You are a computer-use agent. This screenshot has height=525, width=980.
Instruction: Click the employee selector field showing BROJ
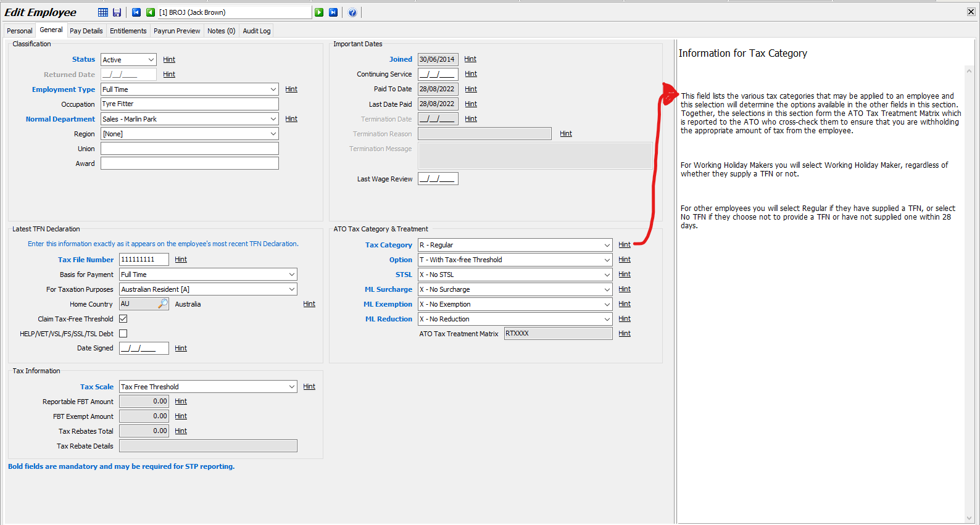(235, 12)
